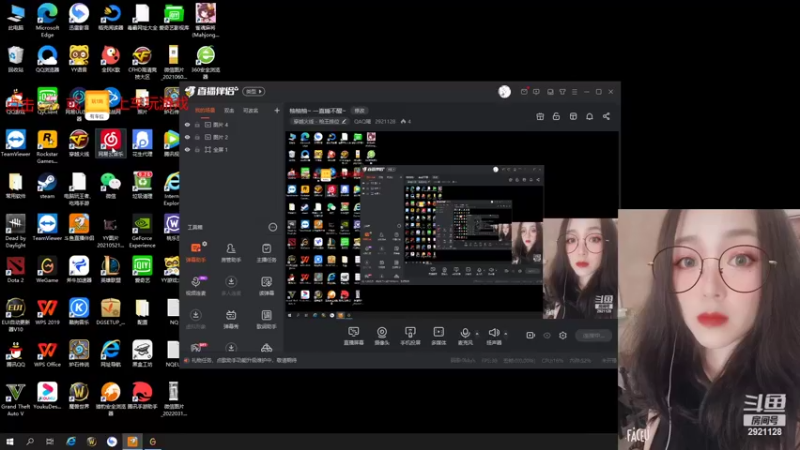Add a 摄像头 camera source
This screenshot has height=450, width=800.
click(x=382, y=336)
